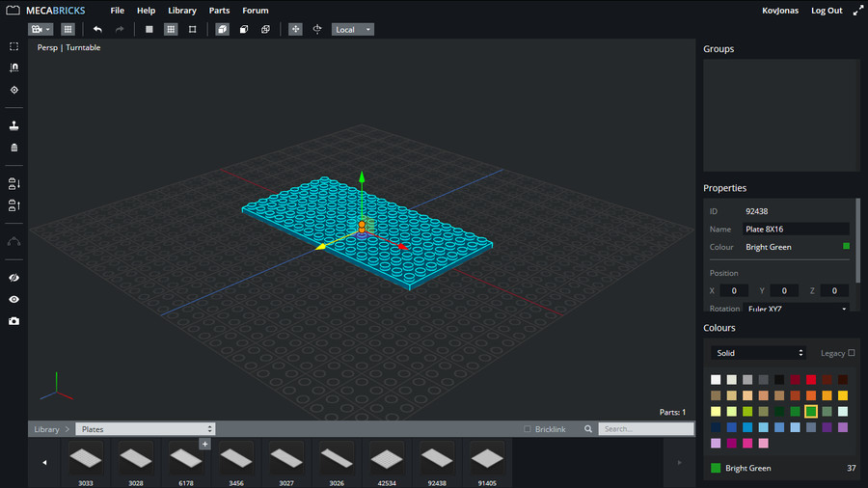Click the stamp clone icon in left sidebar
Viewport: 868px width, 488px height.
pyautogui.click(x=14, y=126)
